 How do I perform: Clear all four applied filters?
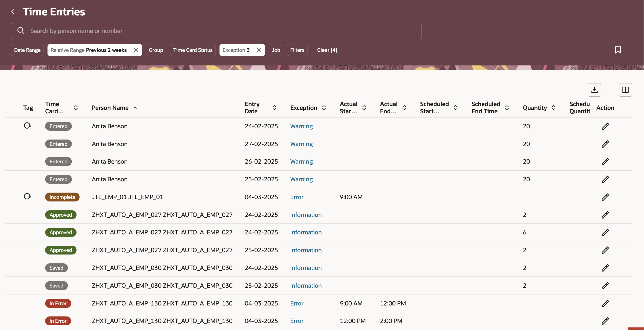pos(327,50)
